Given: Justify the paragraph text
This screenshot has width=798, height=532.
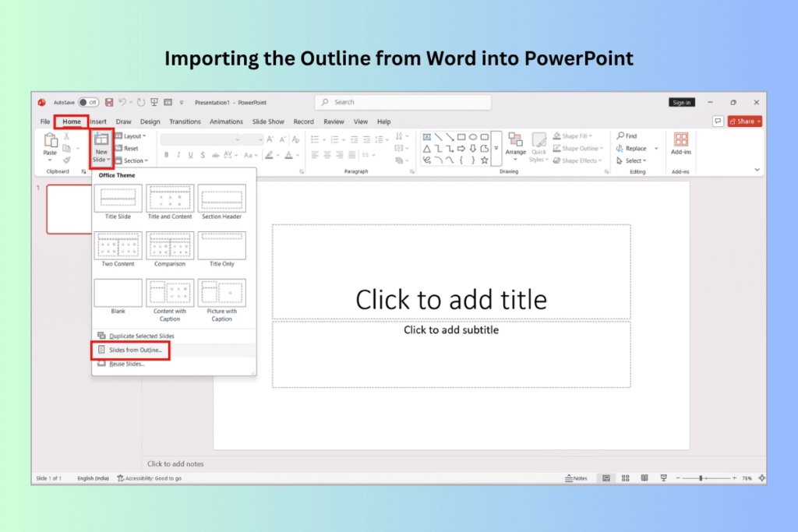Looking at the screenshot, I should click(351, 155).
